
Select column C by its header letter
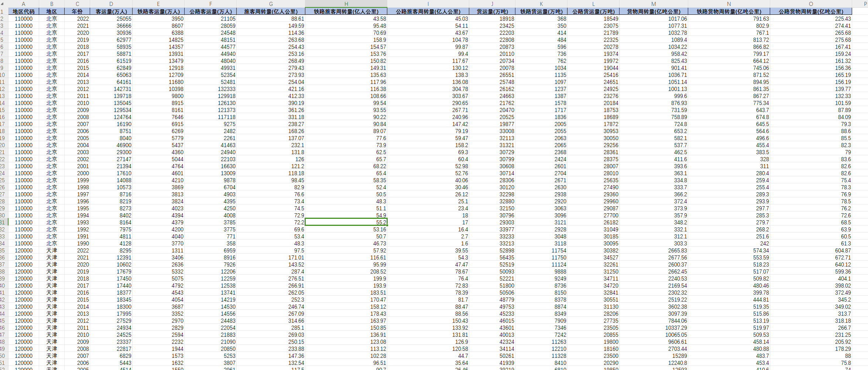(x=77, y=4)
